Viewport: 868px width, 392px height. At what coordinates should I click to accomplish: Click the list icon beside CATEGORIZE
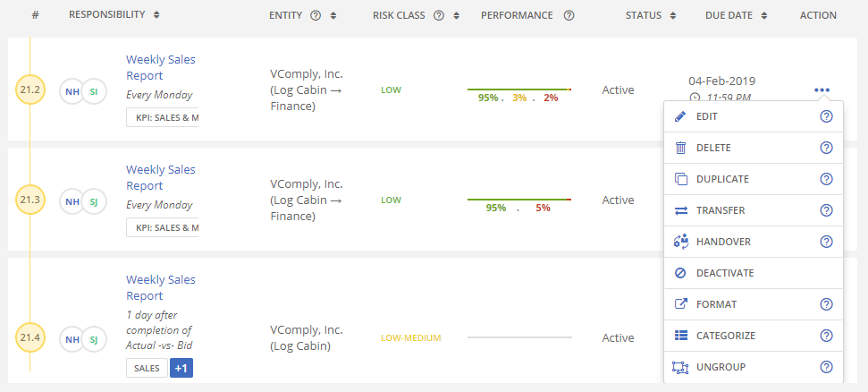click(x=680, y=336)
